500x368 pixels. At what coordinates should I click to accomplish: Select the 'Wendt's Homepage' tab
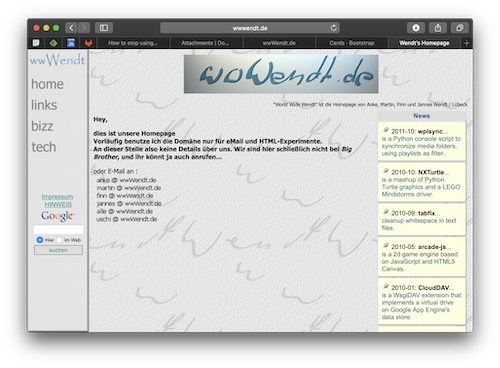(424, 43)
